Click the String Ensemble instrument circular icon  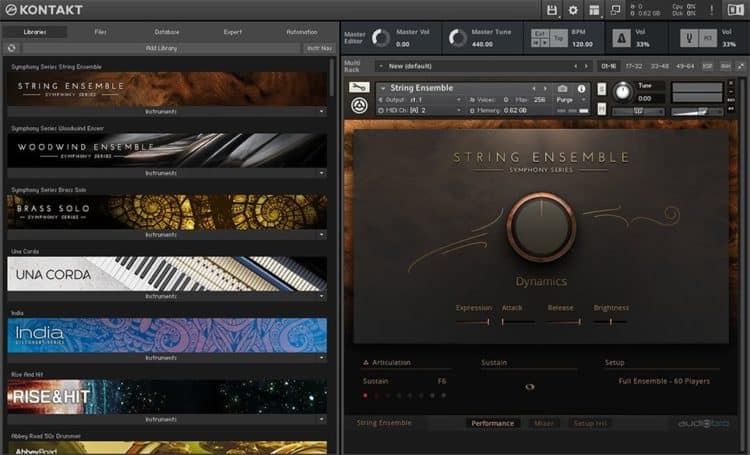click(359, 105)
